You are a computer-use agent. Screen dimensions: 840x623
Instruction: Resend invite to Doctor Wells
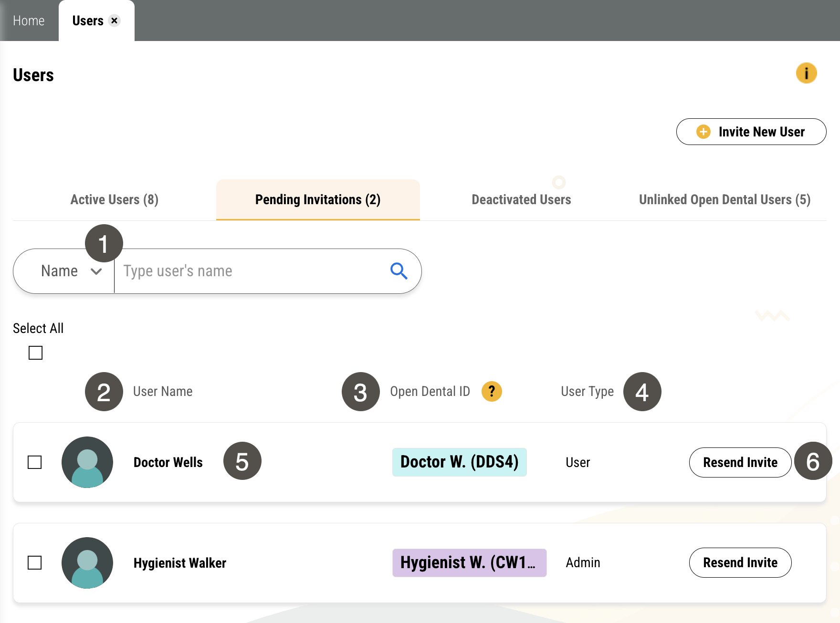click(x=740, y=462)
